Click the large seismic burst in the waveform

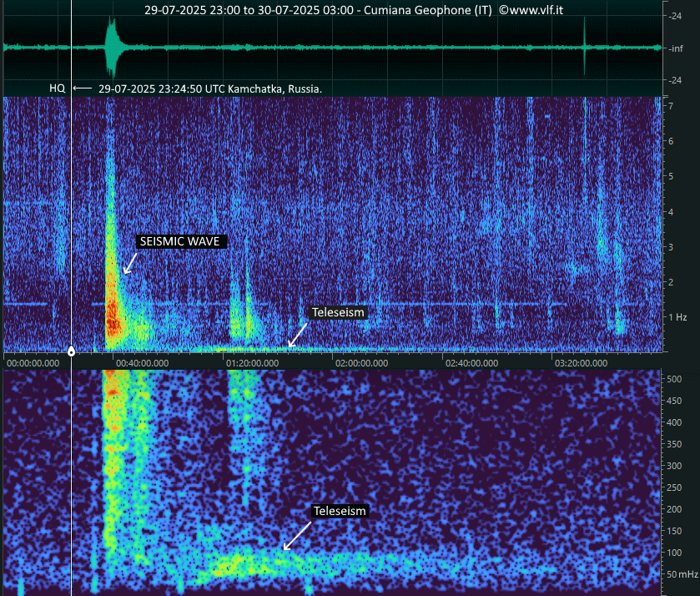113,48
